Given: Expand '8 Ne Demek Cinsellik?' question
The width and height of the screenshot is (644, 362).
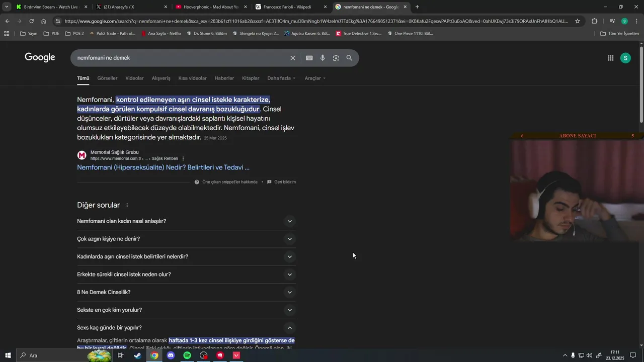Looking at the screenshot, I should (186, 292).
